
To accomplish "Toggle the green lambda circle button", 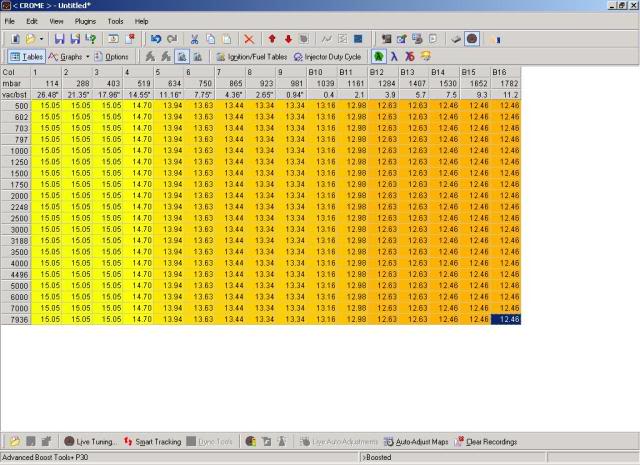I will point(379,57).
